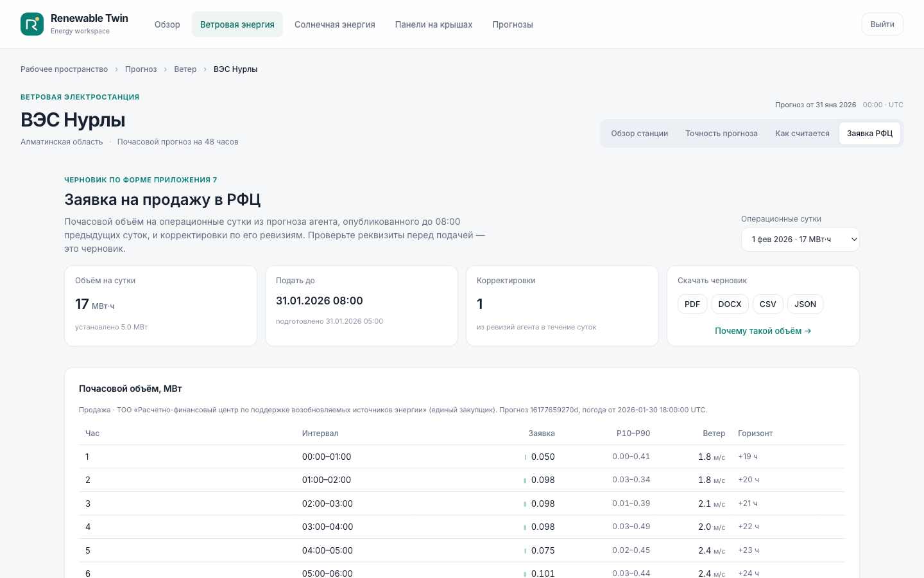Click the Выйти logout button
The image size is (924, 578).
[882, 24]
